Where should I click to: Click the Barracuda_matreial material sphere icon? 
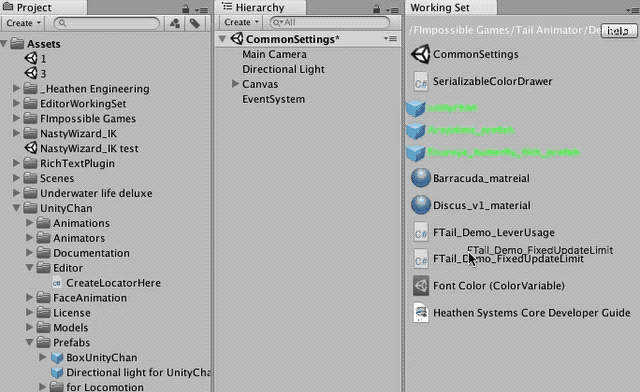pos(420,178)
